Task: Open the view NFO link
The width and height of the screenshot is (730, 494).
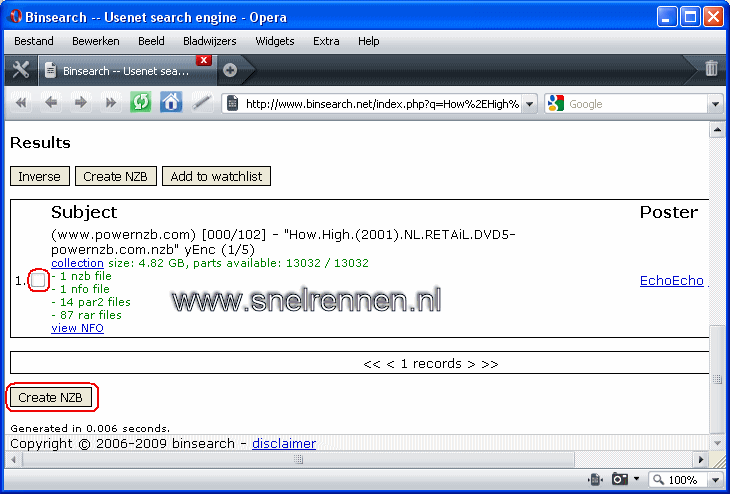Action: (x=77, y=328)
